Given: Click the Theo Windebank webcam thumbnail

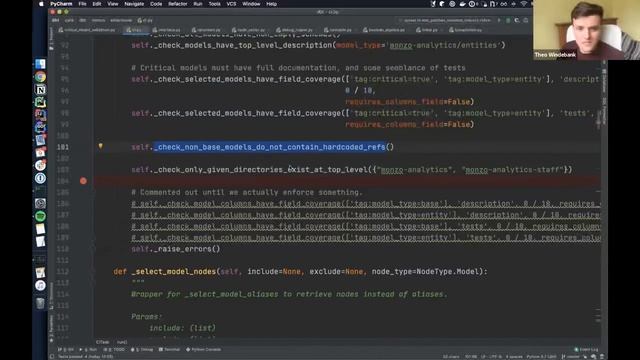Looking at the screenshot, I should point(586,30).
